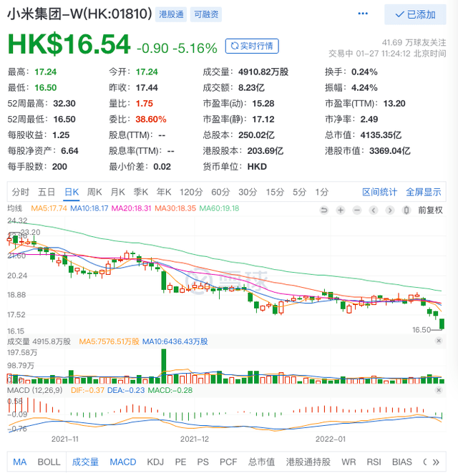Zoom in chart with plus icon
The image size is (458, 476).
click(341, 210)
